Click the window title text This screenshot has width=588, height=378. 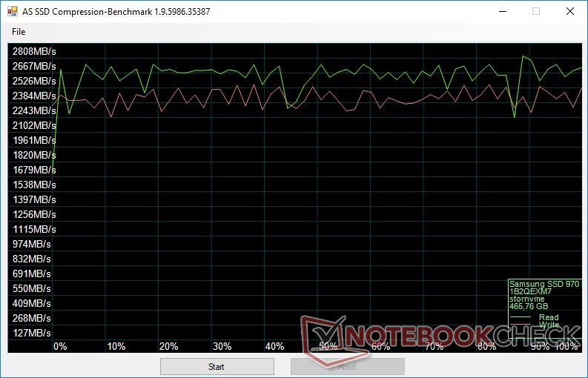[116, 12]
